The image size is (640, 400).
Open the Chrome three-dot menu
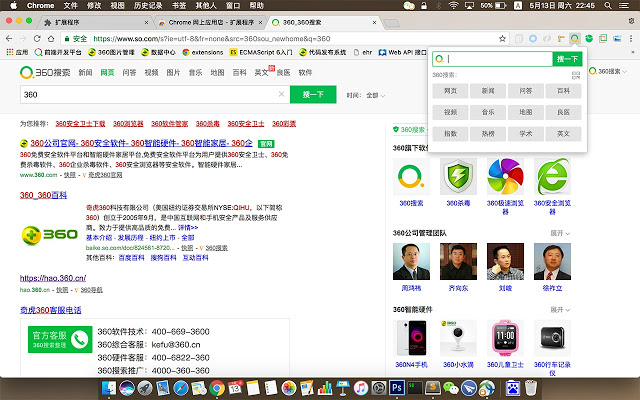tap(631, 38)
